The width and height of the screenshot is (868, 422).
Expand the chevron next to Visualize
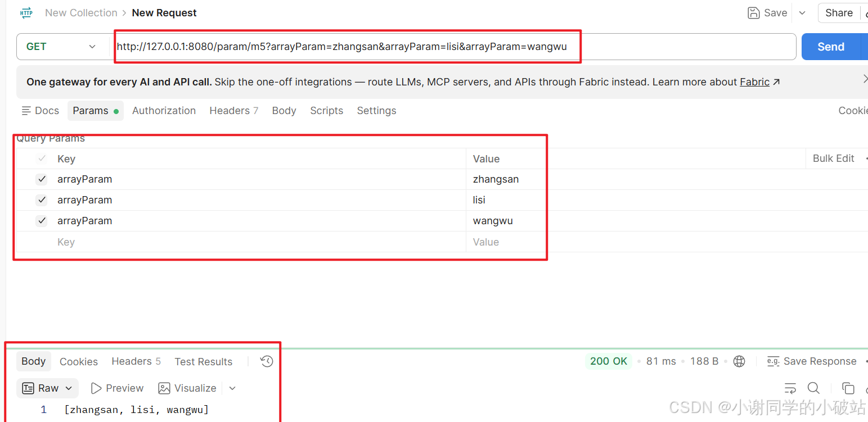[x=232, y=388]
